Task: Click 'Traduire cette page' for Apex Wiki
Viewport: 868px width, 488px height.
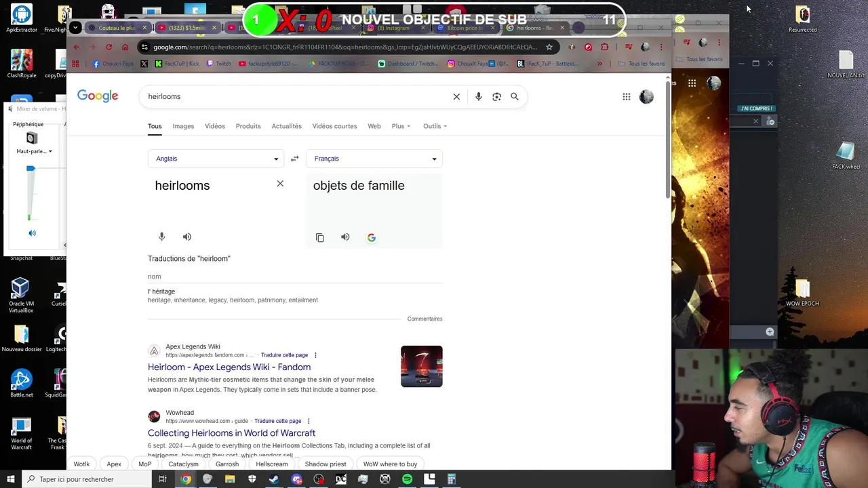Action: click(284, 355)
